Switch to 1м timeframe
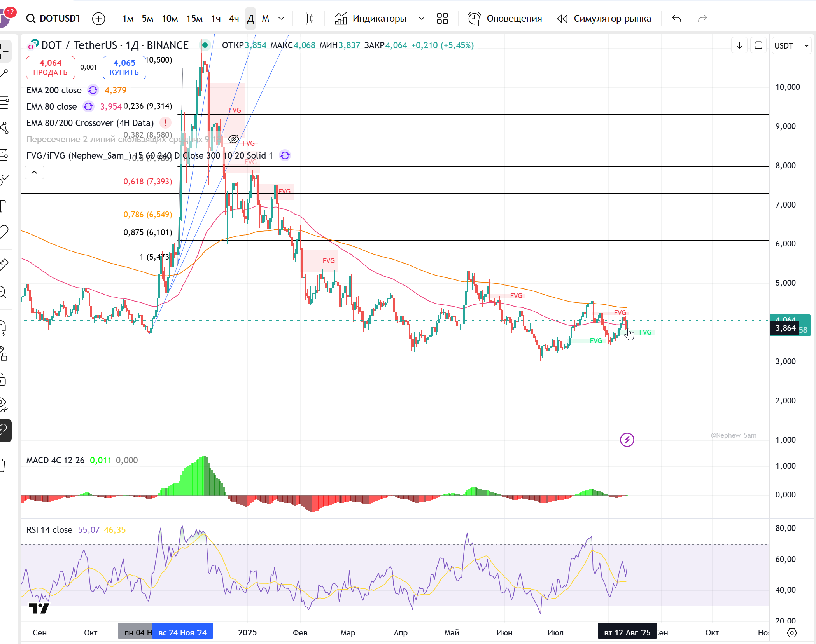The image size is (816, 644). 128,18
